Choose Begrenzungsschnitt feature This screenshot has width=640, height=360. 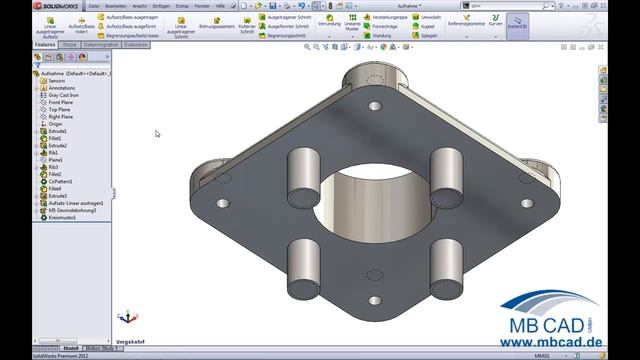(x=282, y=36)
